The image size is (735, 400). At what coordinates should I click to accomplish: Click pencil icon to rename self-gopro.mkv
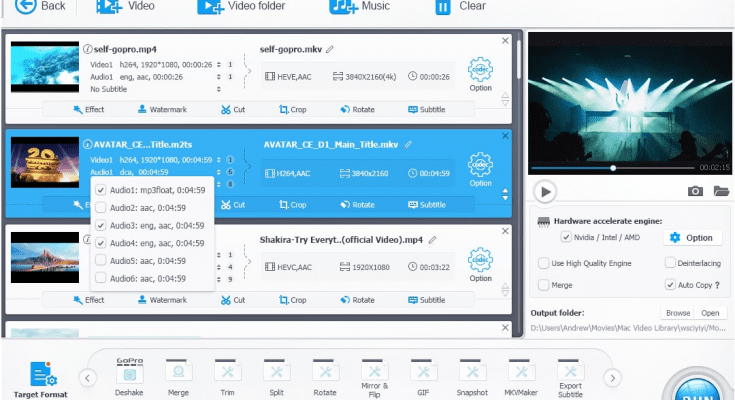point(330,48)
